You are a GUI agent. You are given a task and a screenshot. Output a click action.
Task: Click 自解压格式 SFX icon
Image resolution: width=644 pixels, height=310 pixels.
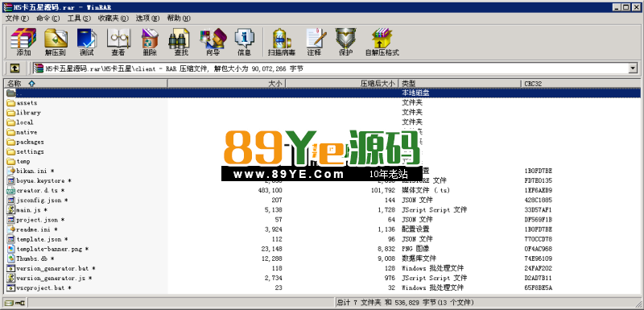[x=382, y=42]
